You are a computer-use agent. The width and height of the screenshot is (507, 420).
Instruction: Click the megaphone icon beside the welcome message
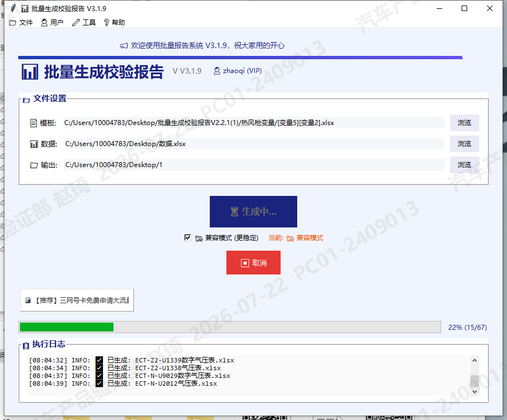pos(124,46)
